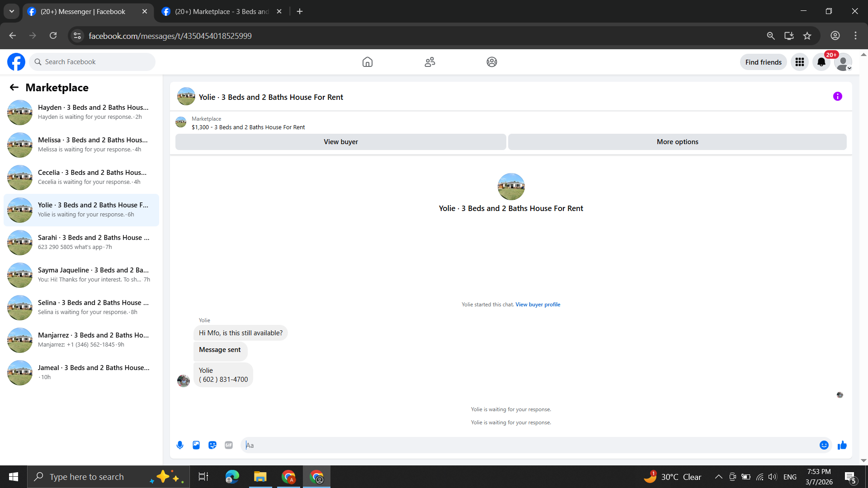This screenshot has width=868, height=488.
Task: Reload the page
Action: pos(53,36)
